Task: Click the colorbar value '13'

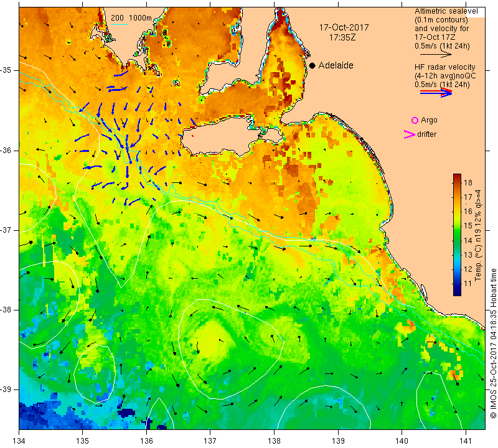Action: click(468, 255)
